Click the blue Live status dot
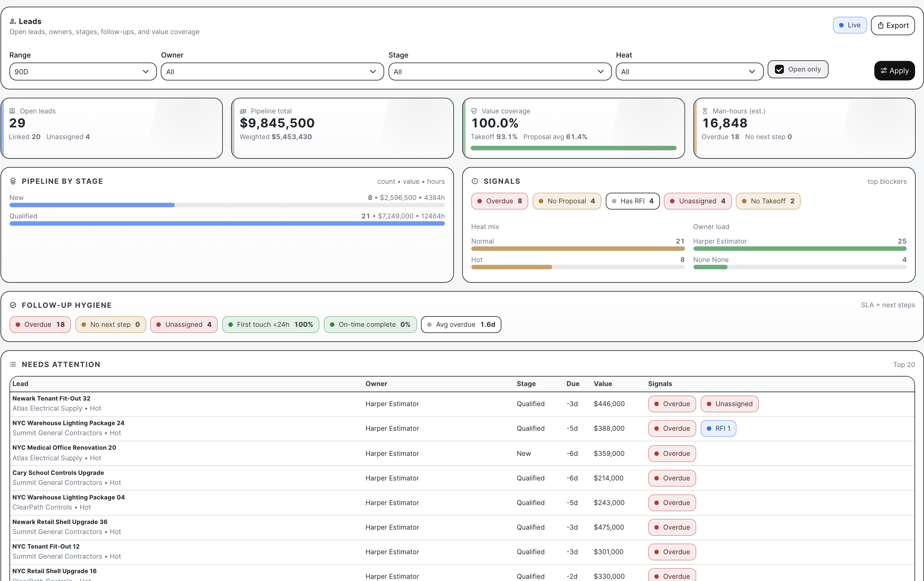Viewport: 924px width, 581px height. coord(841,25)
